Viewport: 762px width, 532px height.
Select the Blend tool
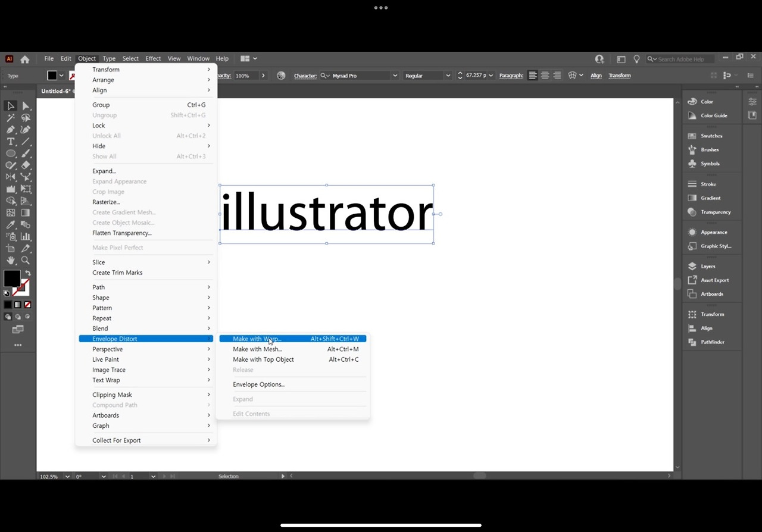coord(26,225)
